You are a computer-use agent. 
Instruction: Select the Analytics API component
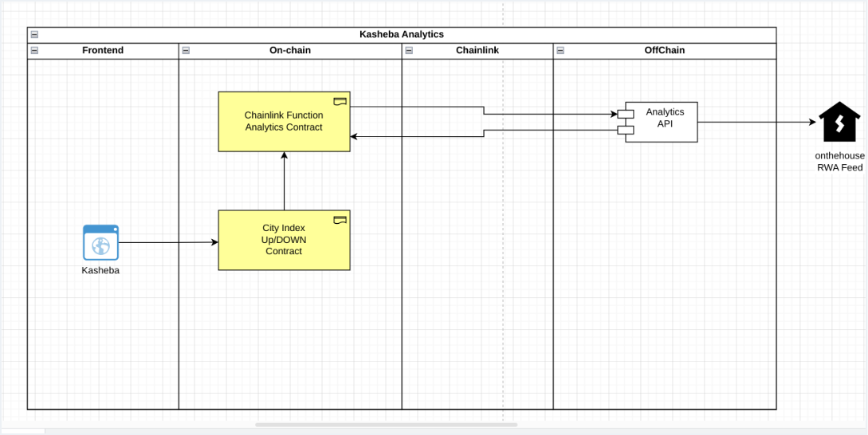662,122
